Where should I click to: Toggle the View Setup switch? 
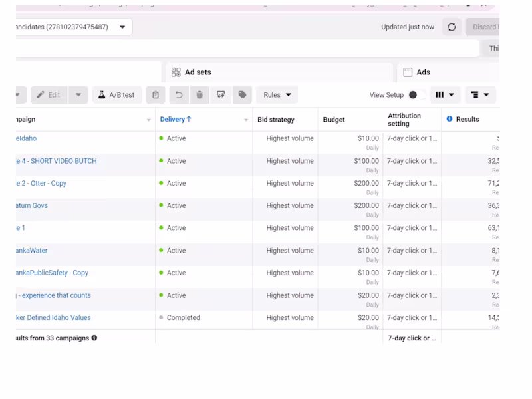click(416, 95)
